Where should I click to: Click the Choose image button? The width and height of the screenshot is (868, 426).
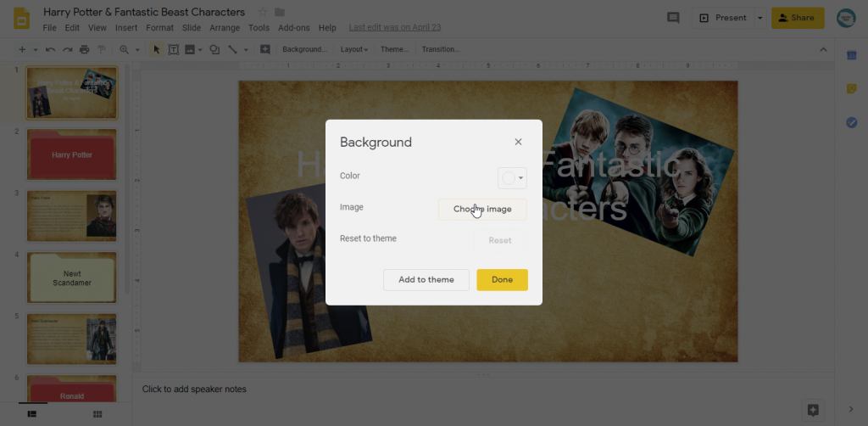coord(482,209)
